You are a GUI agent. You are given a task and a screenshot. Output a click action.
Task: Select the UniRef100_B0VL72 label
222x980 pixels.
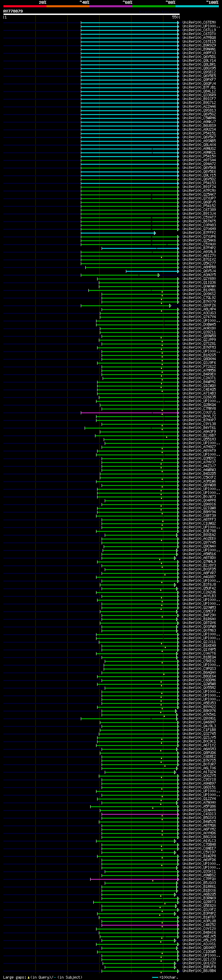tap(199, 416)
